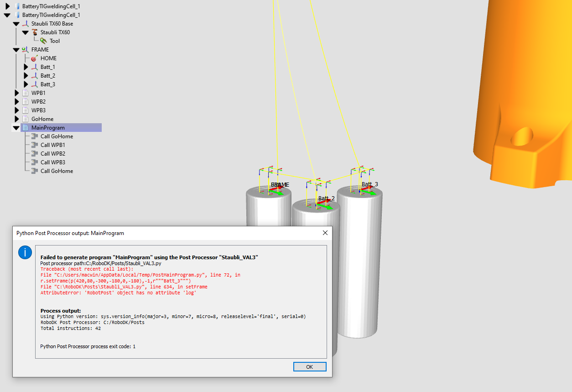Click the FRAME reference frame icon
Image resolution: width=572 pixels, height=392 pixels.
(25, 50)
